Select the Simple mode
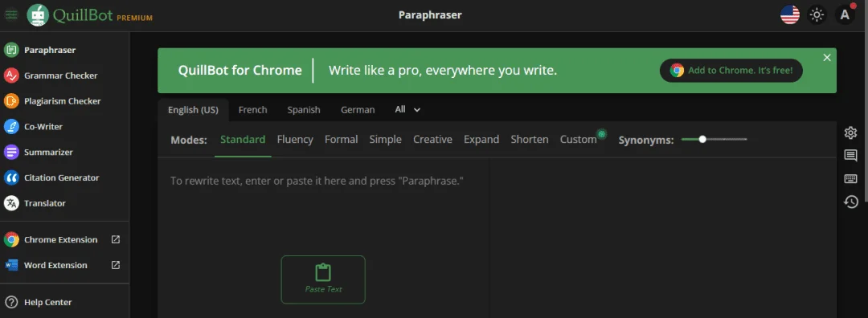Image resolution: width=868 pixels, height=318 pixels. (385, 140)
